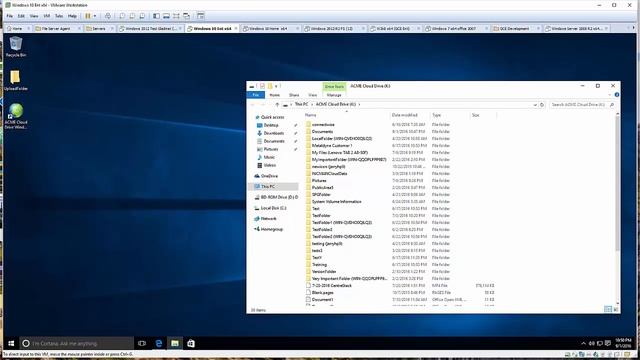The width and height of the screenshot is (640, 360).
Task: Switch to the Home VMware tab
Action: pyautogui.click(x=18, y=29)
